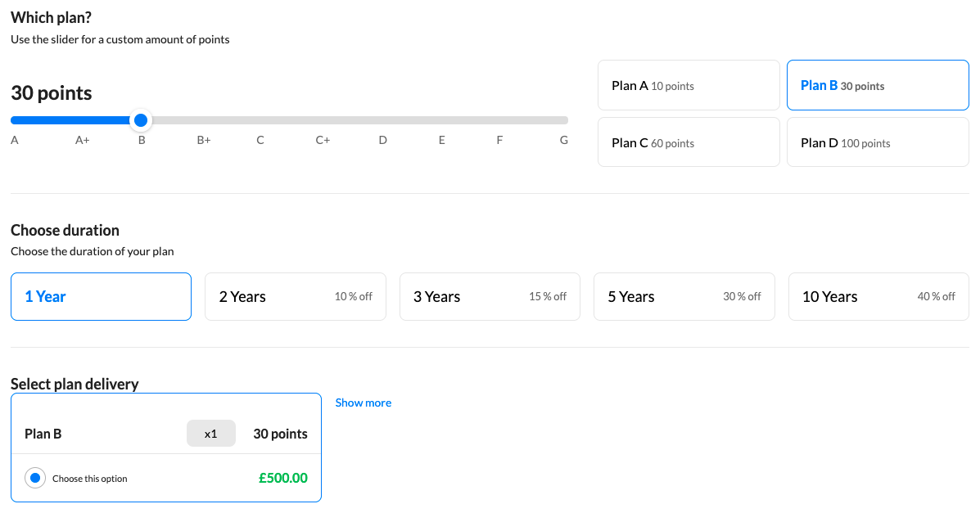
Task: Click slider tick label B+
Action: pyautogui.click(x=204, y=140)
